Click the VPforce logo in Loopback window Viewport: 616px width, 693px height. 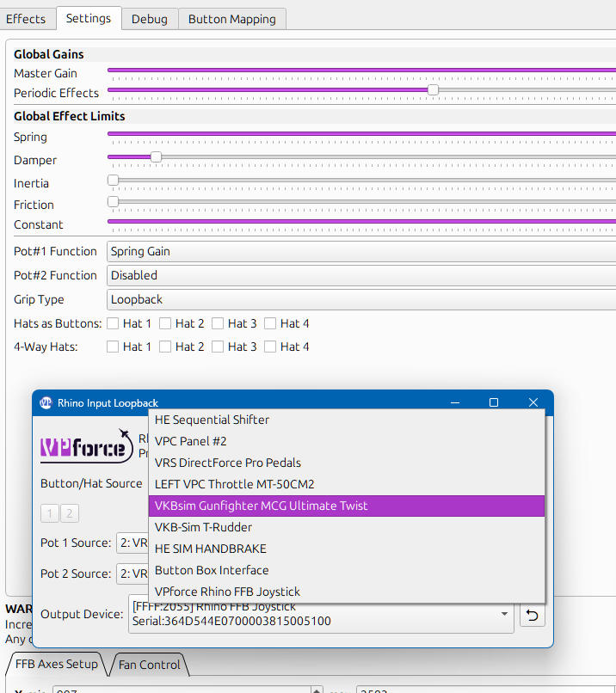(x=86, y=446)
